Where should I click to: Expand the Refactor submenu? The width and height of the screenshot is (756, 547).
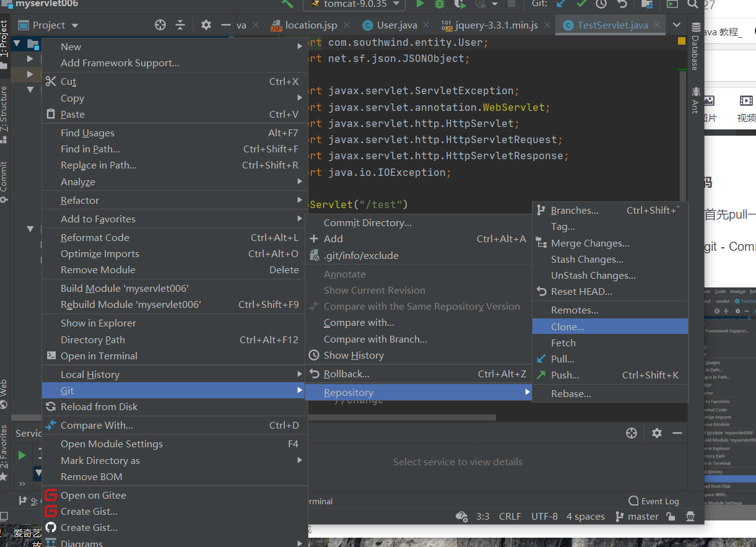pos(174,200)
